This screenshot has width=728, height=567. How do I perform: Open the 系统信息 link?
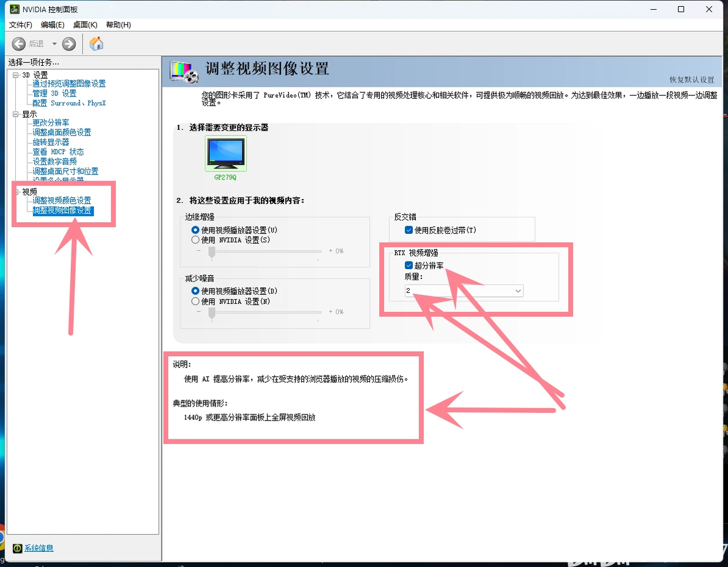pos(39,549)
